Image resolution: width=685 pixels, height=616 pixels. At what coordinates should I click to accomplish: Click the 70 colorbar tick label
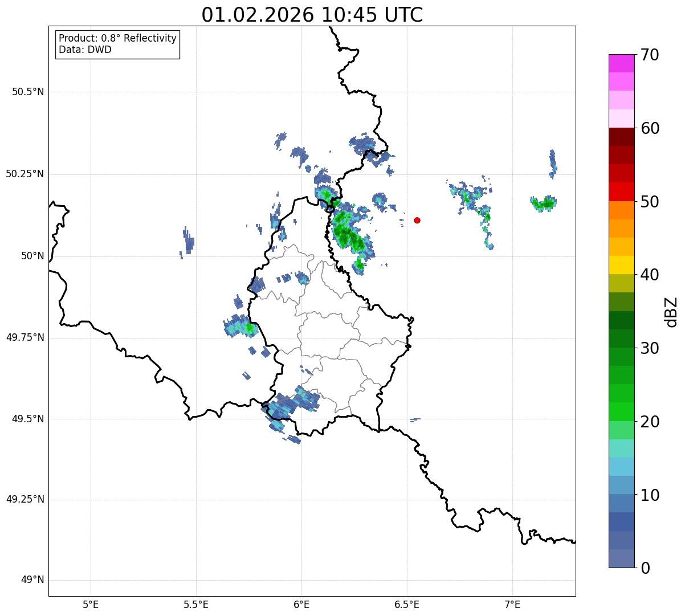[x=650, y=55]
